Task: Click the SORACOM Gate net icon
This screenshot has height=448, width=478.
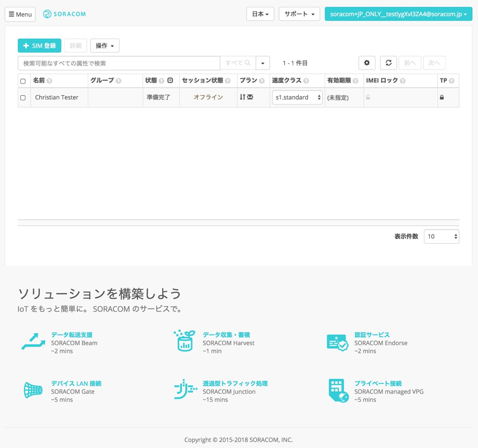Action: (x=33, y=391)
